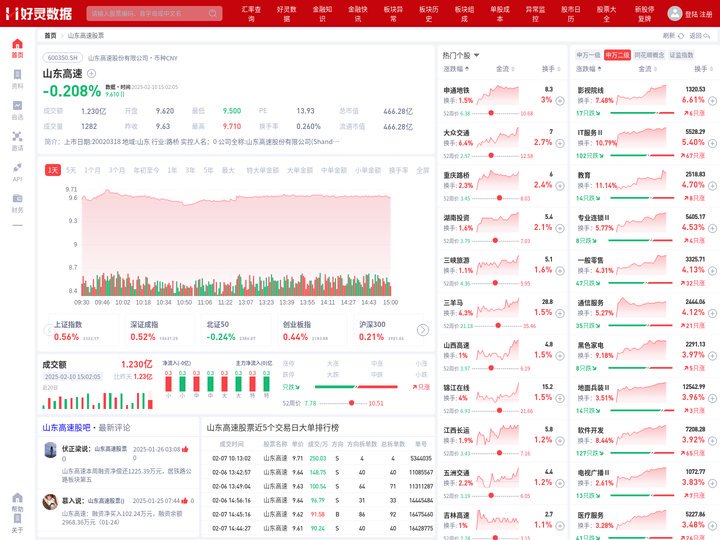Go to 首页 in breadcrumb
The image size is (720, 540).
(50, 35)
